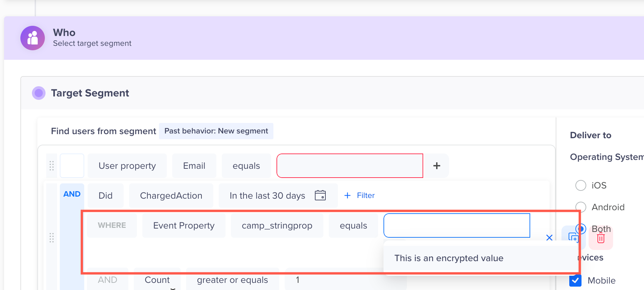Image resolution: width=644 pixels, height=290 pixels.
Task: Select the This is an encrypted value suggestion
Action: 449,258
